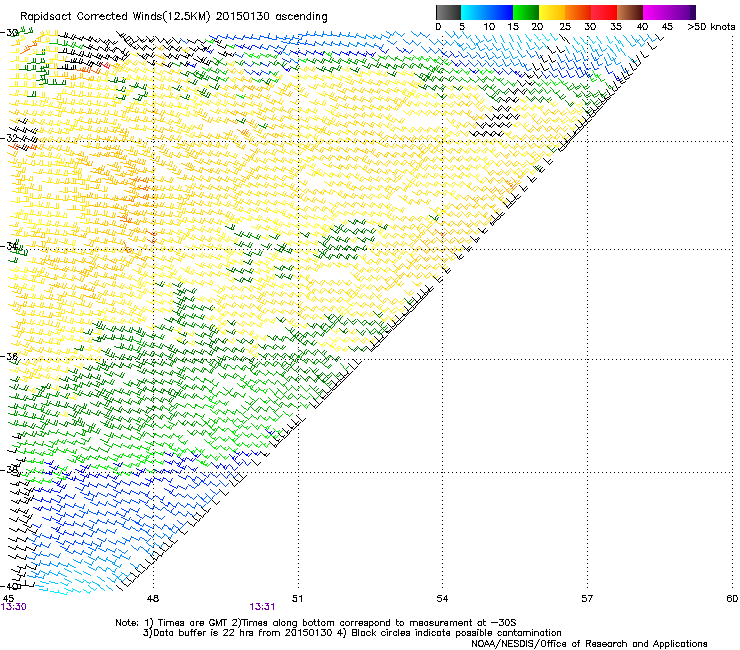Click the 'Rapidscat Corrected Winds(12.5KM)' title text
The image size is (740, 650).
pyautogui.click(x=115, y=17)
